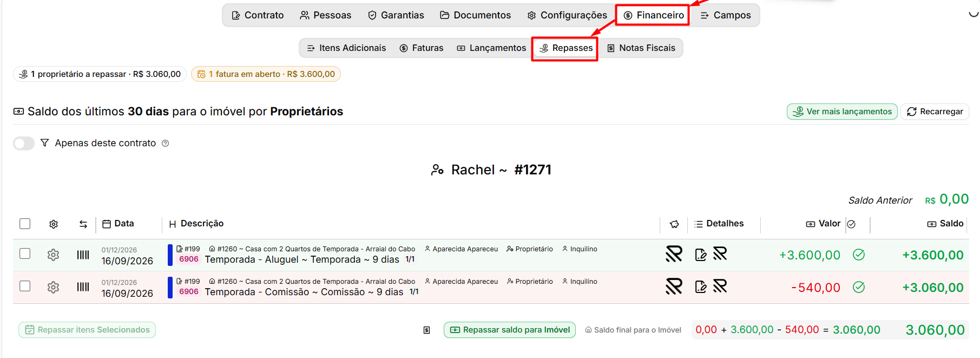980x358 pixels.
Task: Click the help icon beside Apenas deste contrato
Action: (x=166, y=143)
